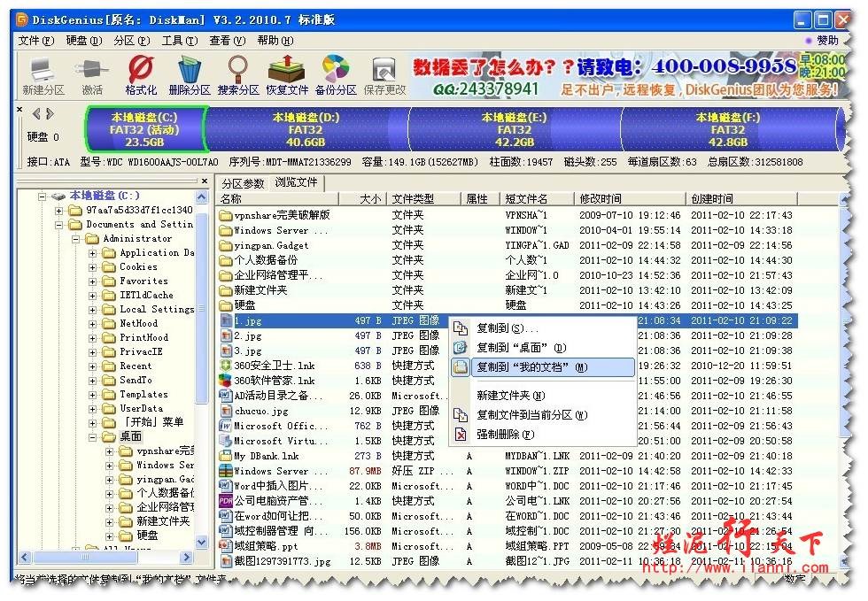The width and height of the screenshot is (868, 601).
Task: Switch to the 分区参数 tab
Action: pyautogui.click(x=243, y=183)
